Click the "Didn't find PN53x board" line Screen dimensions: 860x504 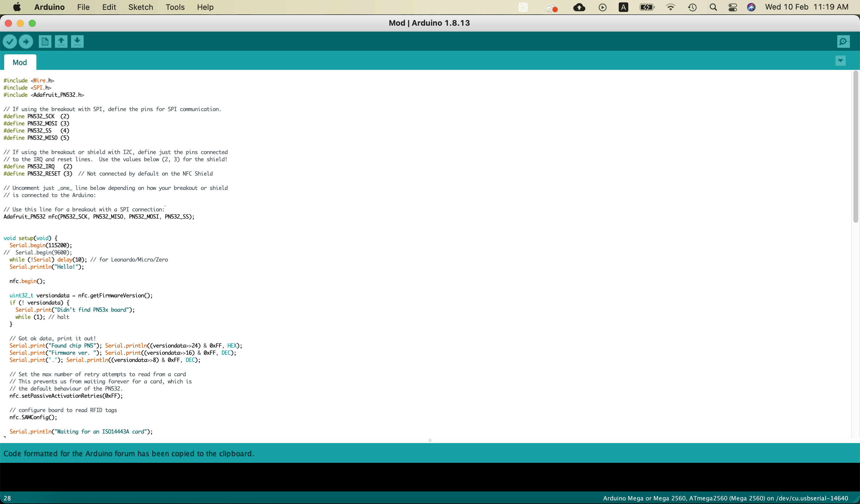point(75,310)
